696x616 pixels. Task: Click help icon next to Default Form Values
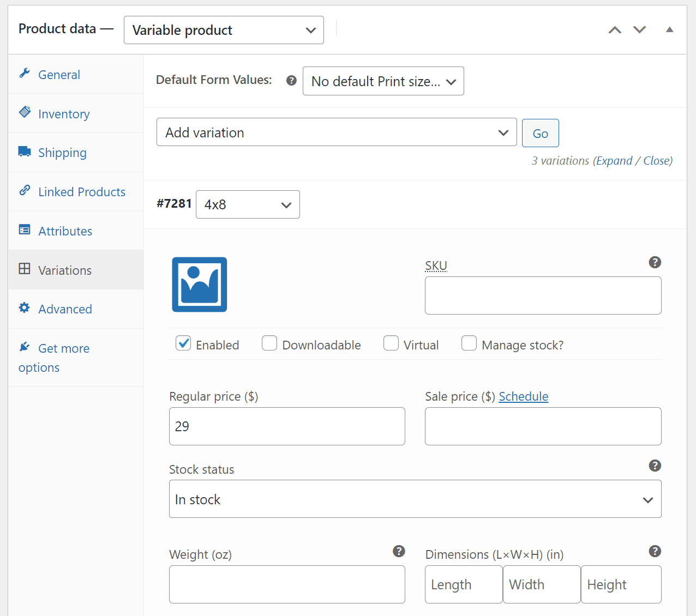pyautogui.click(x=292, y=81)
